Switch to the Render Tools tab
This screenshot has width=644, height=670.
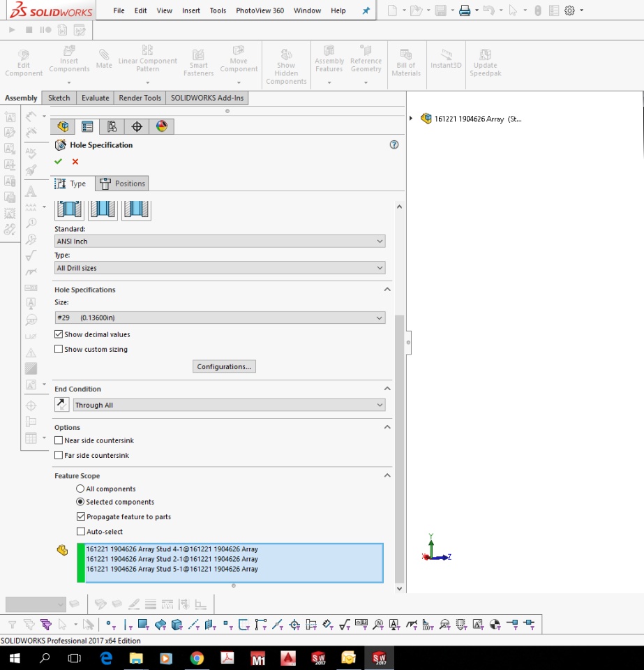[140, 98]
